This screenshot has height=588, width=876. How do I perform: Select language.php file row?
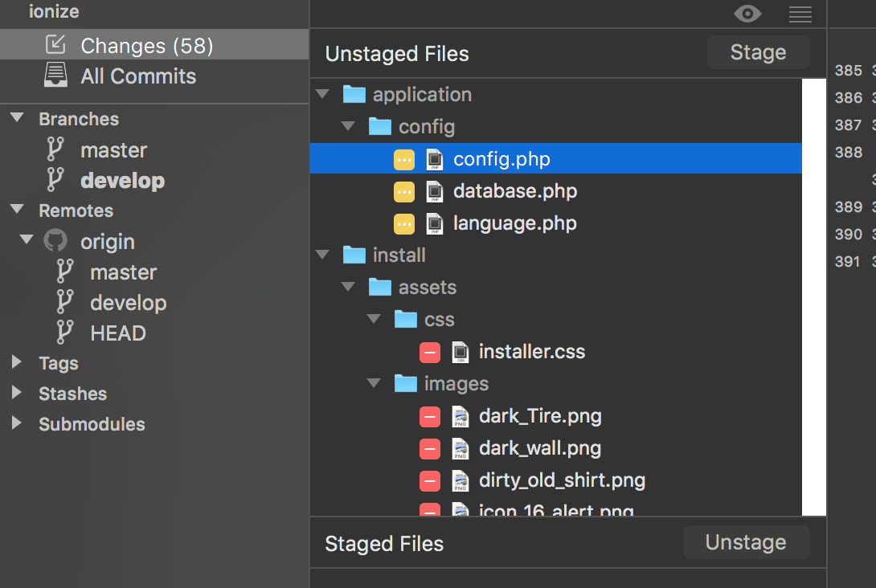tap(556, 223)
